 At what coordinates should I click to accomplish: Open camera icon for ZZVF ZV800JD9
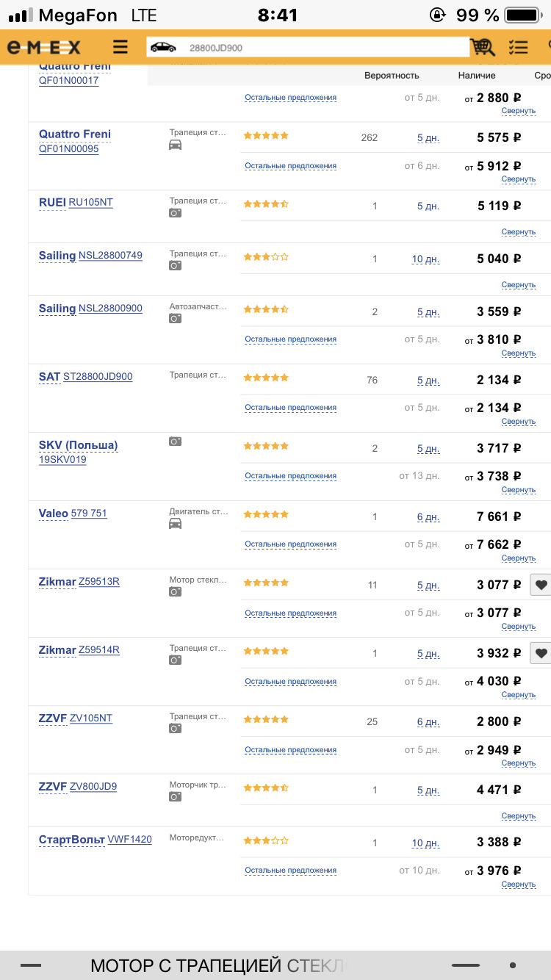point(176,797)
